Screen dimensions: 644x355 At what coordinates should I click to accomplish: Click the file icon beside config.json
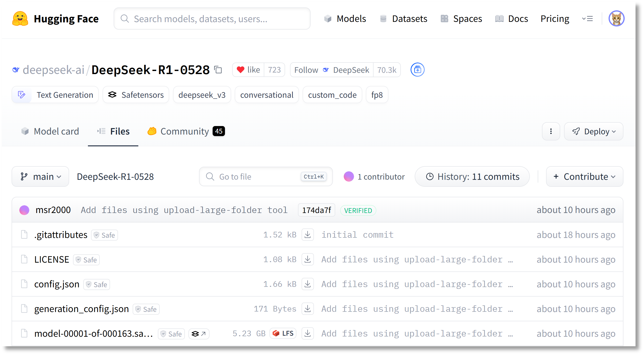click(x=24, y=284)
